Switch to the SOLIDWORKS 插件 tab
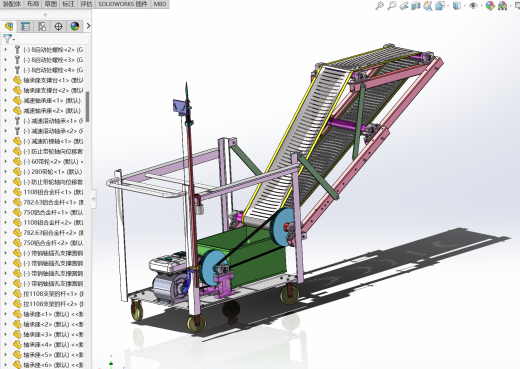This screenshot has width=520, height=369. pyautogui.click(x=123, y=4)
